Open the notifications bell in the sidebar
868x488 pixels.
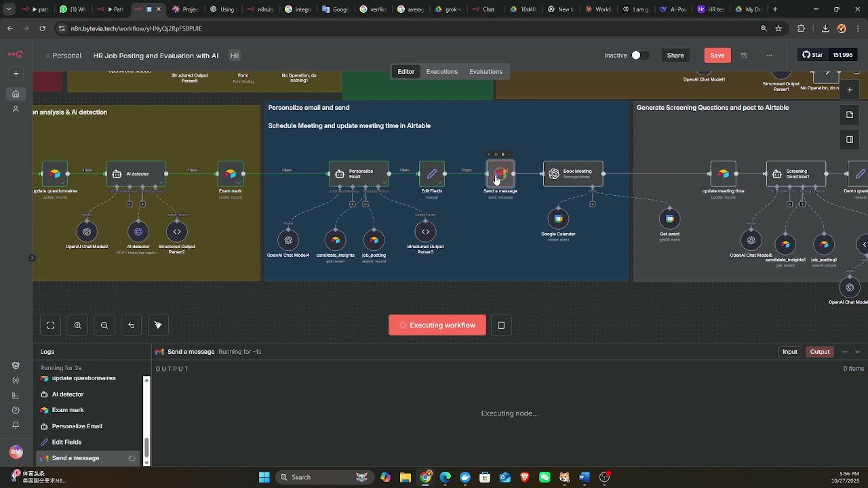(x=16, y=425)
